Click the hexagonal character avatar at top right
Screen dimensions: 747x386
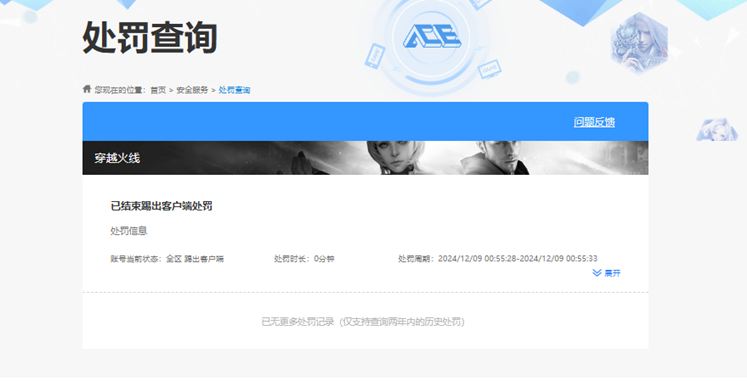coord(639,42)
